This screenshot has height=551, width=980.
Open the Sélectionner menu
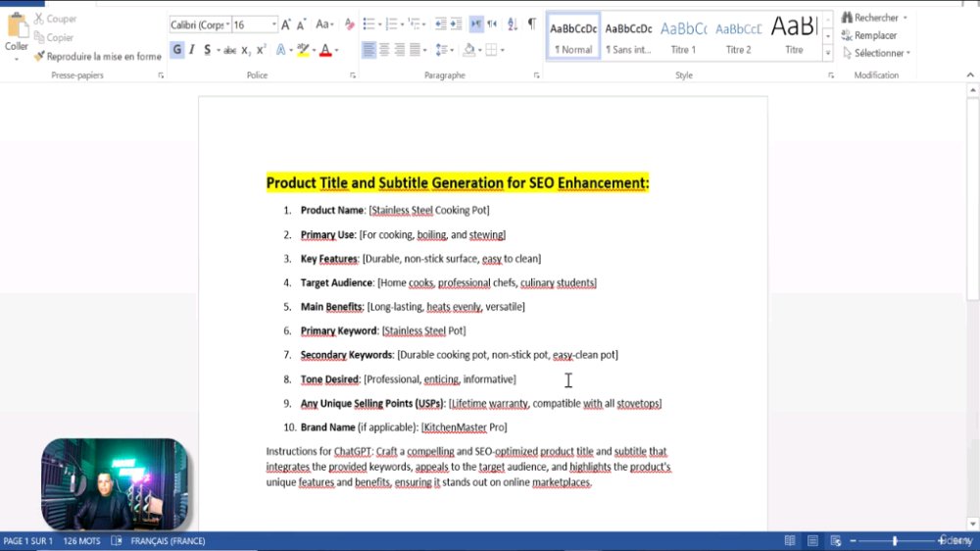pos(876,53)
